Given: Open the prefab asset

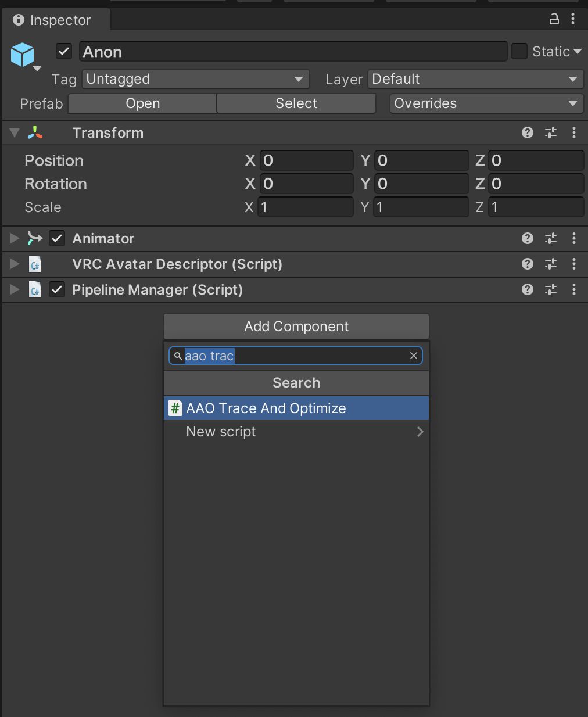Looking at the screenshot, I should coord(142,103).
